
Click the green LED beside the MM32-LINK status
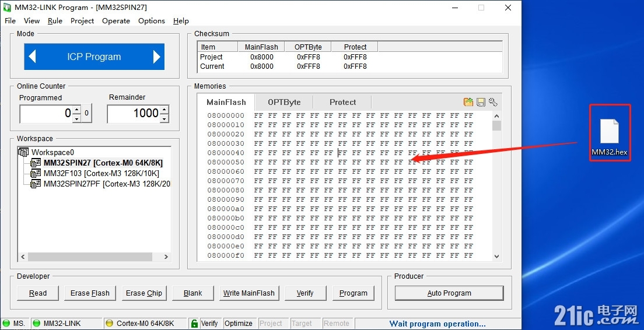(x=37, y=324)
